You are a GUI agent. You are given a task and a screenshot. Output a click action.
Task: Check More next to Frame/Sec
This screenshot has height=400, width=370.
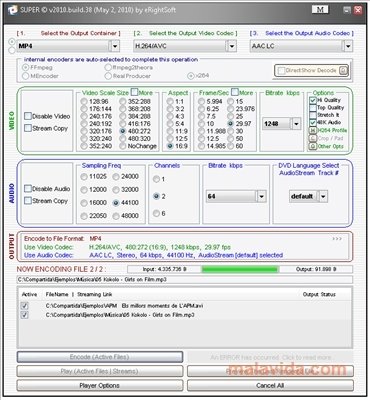(x=235, y=92)
